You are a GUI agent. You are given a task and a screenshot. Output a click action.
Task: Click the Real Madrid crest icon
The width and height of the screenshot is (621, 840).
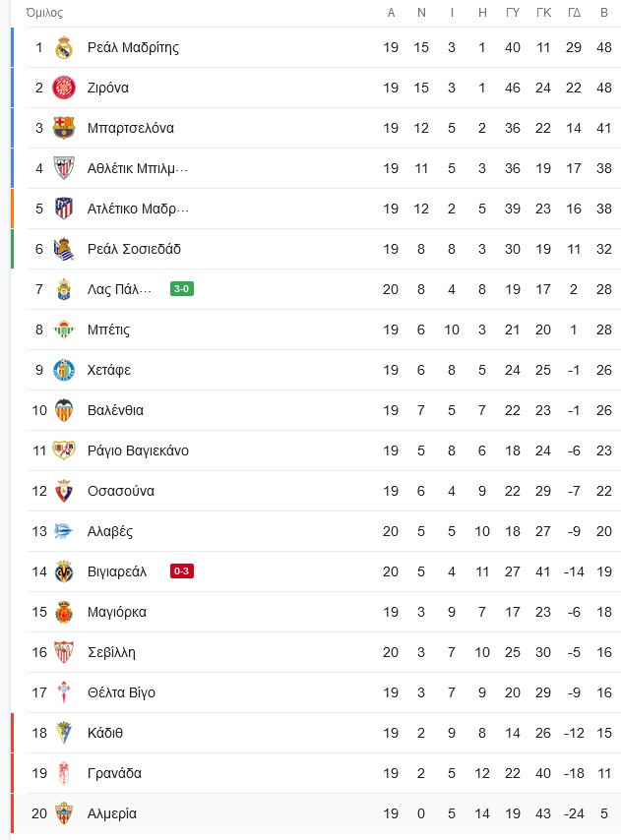click(x=64, y=47)
